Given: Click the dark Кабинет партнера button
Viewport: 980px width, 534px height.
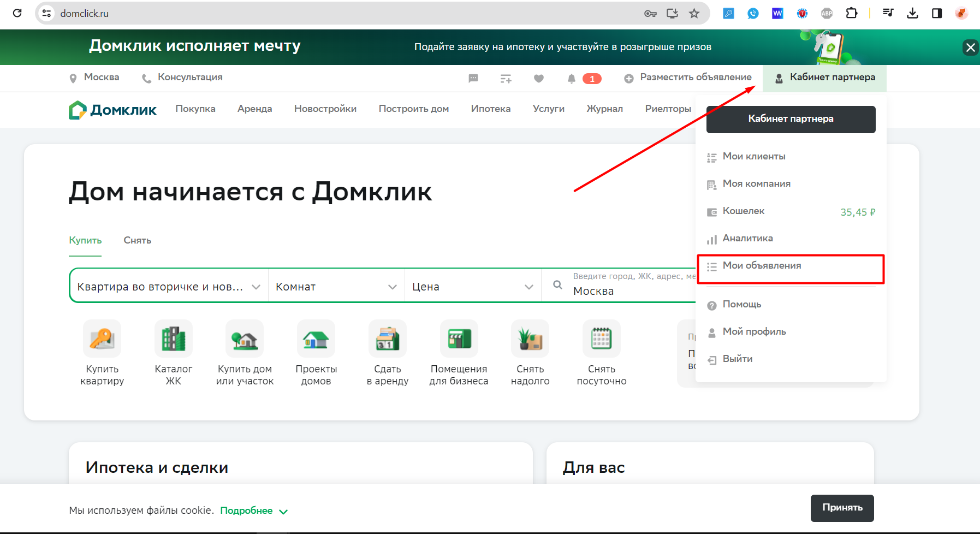Looking at the screenshot, I should coord(791,119).
